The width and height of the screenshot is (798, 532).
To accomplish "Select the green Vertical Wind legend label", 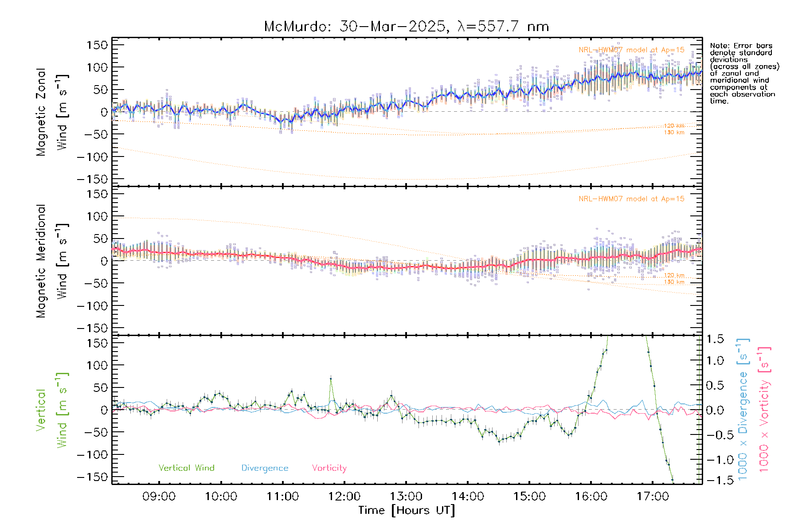I will point(186,468).
